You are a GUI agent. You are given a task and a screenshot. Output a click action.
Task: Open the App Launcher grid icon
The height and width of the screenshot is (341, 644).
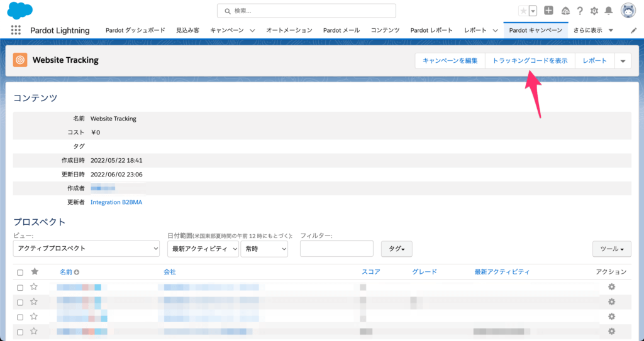click(x=16, y=30)
